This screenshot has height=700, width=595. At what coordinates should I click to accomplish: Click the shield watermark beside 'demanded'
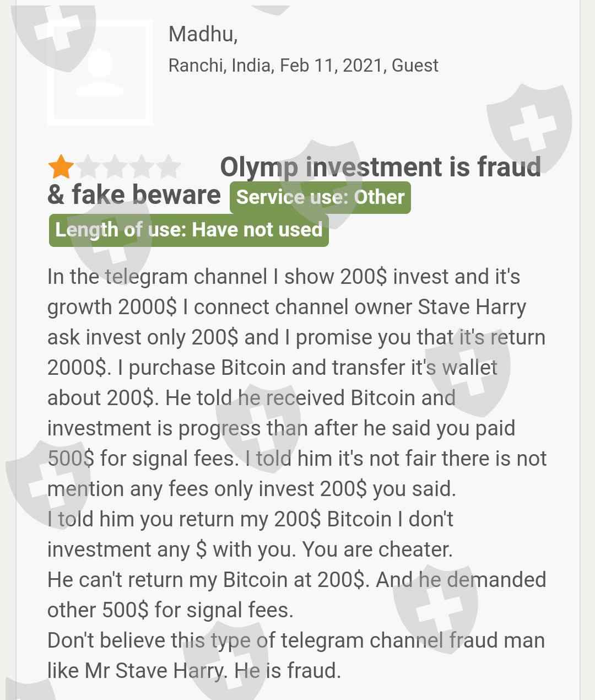tap(436, 606)
